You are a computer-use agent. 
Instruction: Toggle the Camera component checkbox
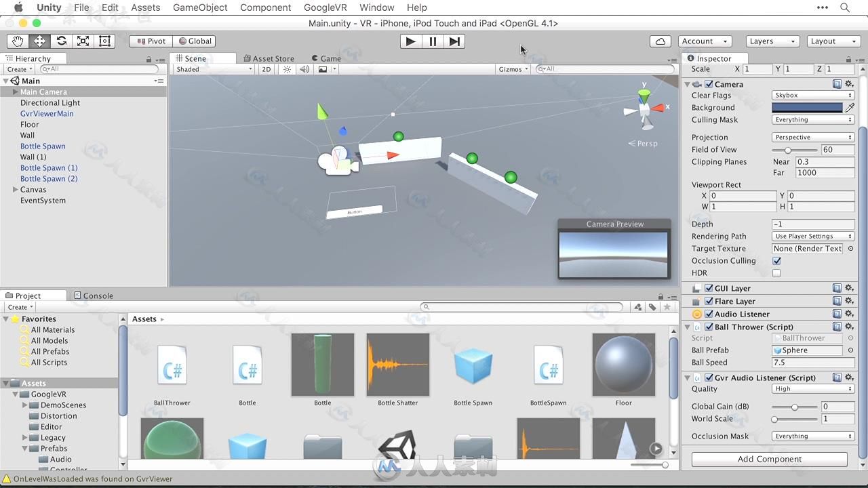click(709, 84)
